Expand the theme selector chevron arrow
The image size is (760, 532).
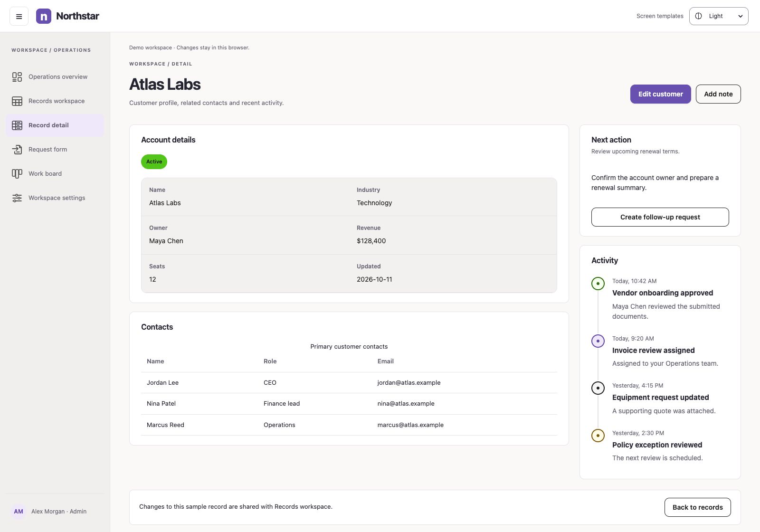tap(740, 16)
